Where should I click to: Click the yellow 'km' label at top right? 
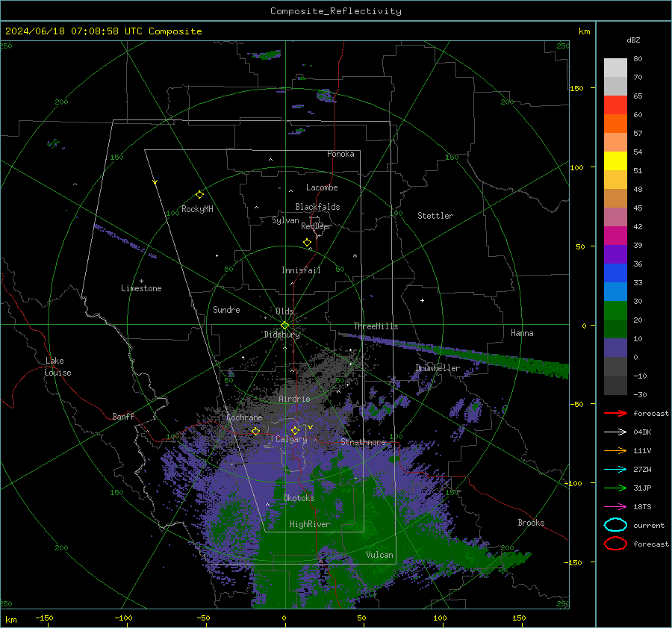point(584,31)
